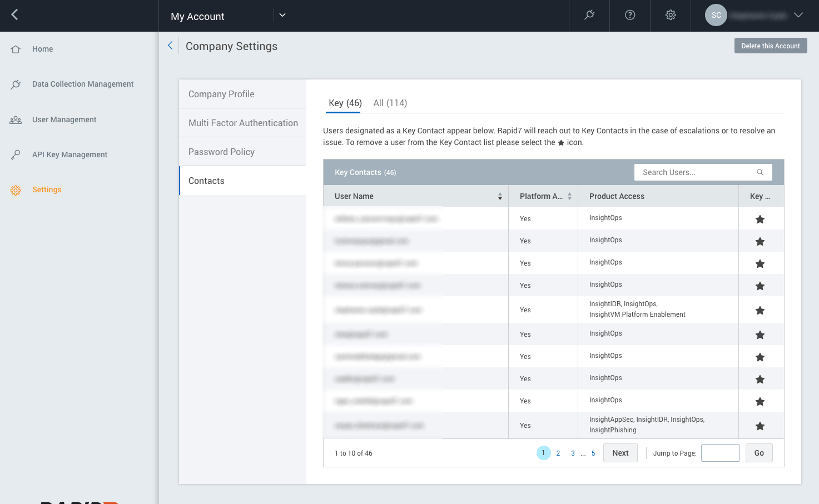Click Yes in the InsightPhishing row
Viewport: 819px width, 504px height.
pyautogui.click(x=525, y=426)
